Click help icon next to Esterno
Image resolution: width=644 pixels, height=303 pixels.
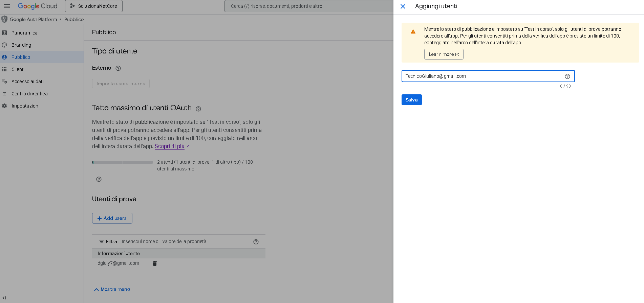[118, 68]
